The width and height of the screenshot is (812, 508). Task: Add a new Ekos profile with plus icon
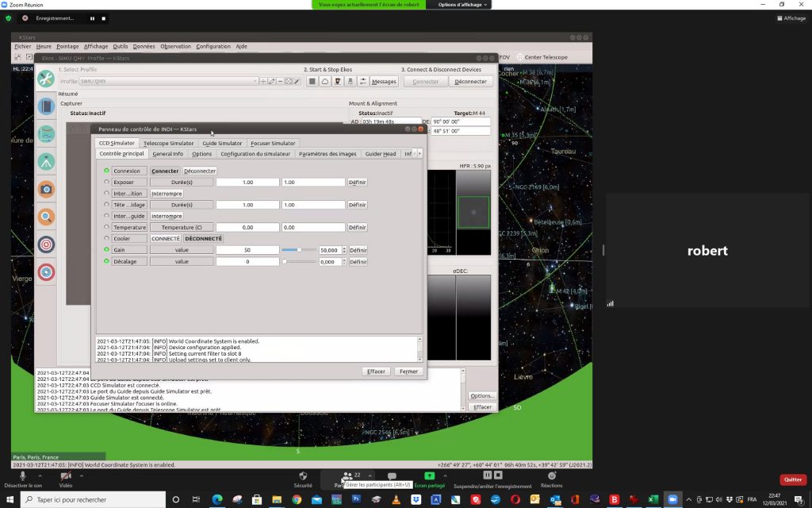(x=263, y=82)
